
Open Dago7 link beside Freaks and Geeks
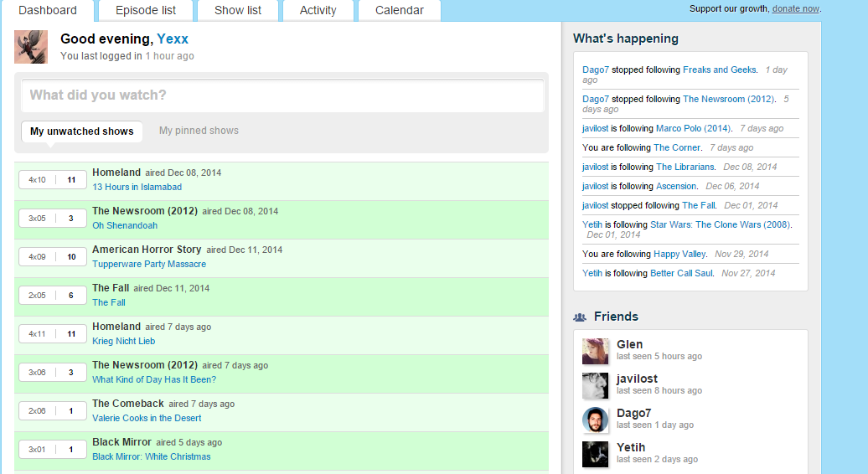click(595, 70)
